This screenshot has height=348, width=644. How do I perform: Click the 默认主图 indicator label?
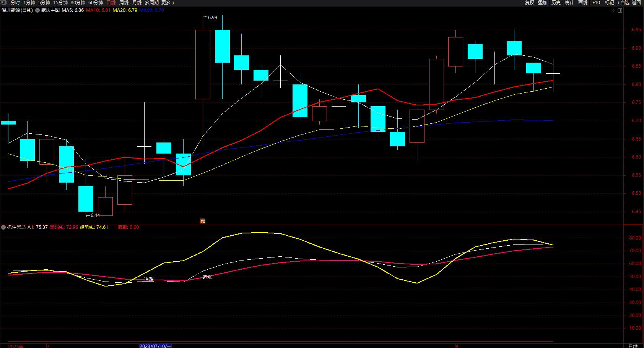click(x=50, y=10)
